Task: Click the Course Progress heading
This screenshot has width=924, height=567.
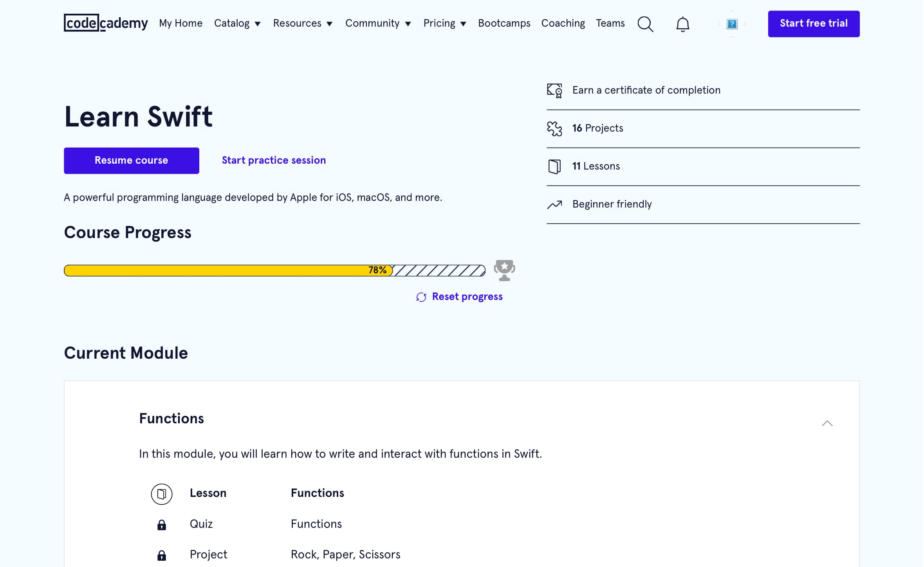Action: point(128,233)
